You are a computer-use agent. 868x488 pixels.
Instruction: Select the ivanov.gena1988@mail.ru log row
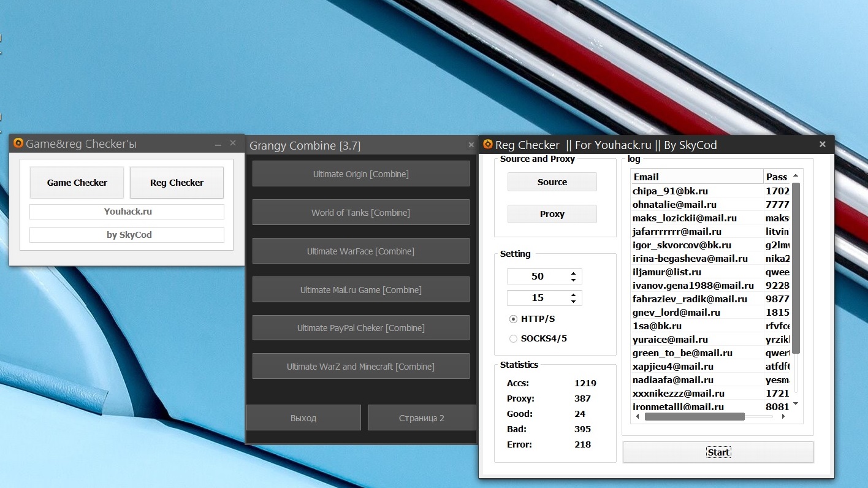pos(711,285)
